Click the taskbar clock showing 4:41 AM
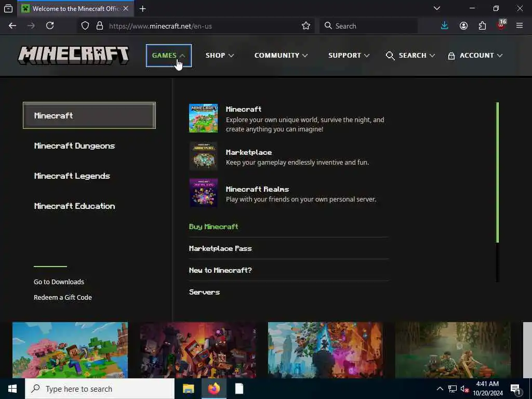Viewport: 532px width, 399px height. (x=487, y=389)
